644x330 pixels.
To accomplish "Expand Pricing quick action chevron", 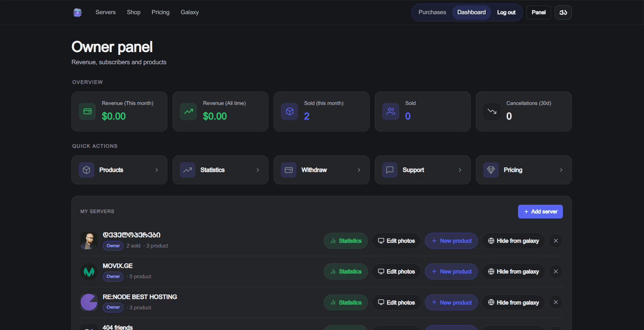I will 561,170.
